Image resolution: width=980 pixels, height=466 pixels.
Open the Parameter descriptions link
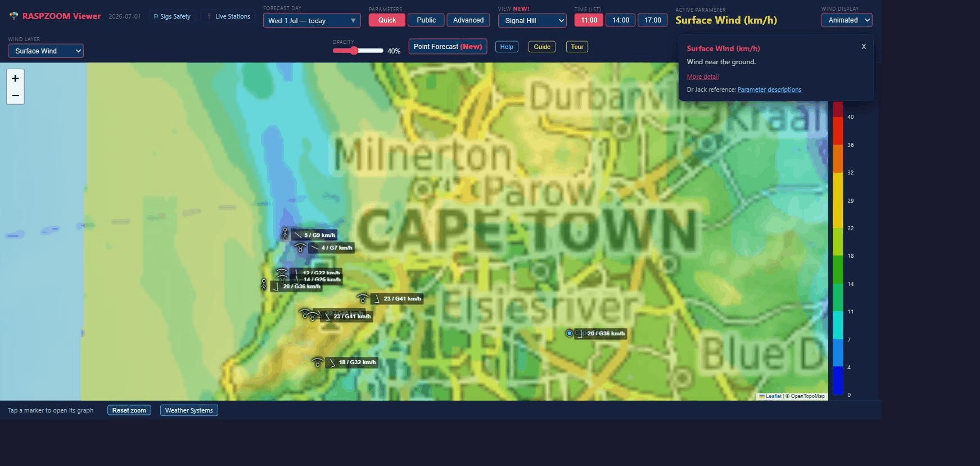point(769,89)
